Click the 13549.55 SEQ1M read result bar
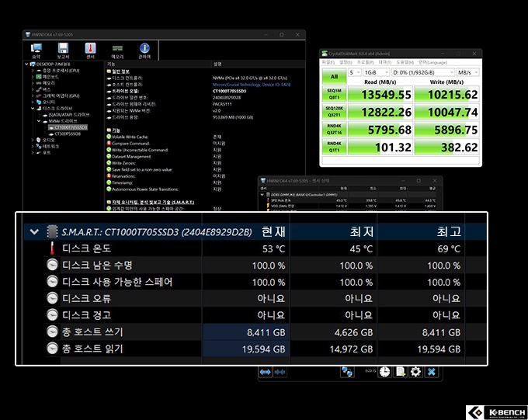528x420 pixels. pos(380,94)
